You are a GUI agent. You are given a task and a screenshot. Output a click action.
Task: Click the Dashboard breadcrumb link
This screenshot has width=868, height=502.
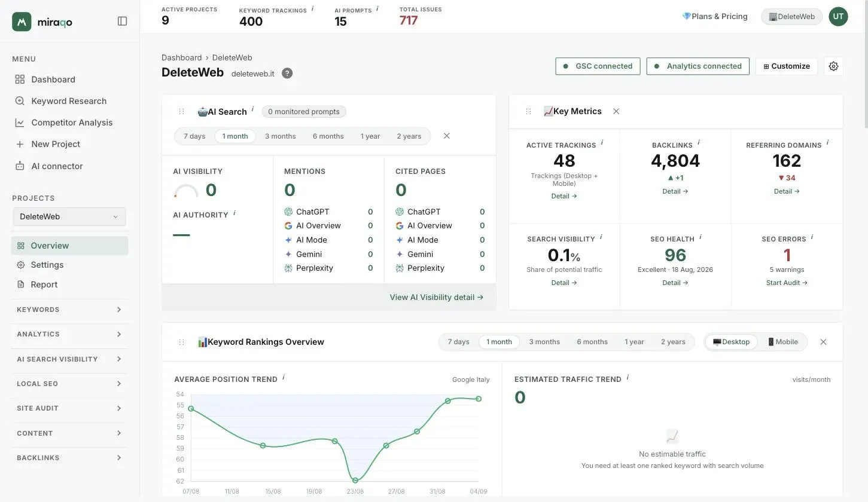click(181, 58)
